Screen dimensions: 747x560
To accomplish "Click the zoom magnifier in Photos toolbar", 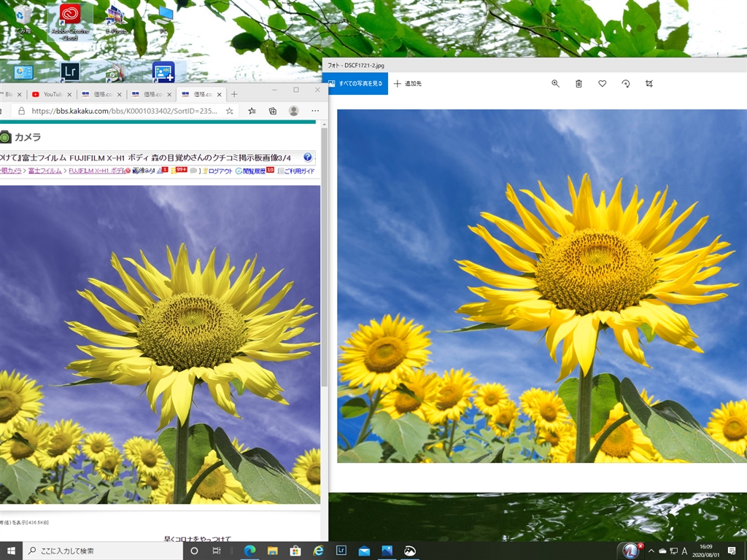I will pyautogui.click(x=555, y=83).
